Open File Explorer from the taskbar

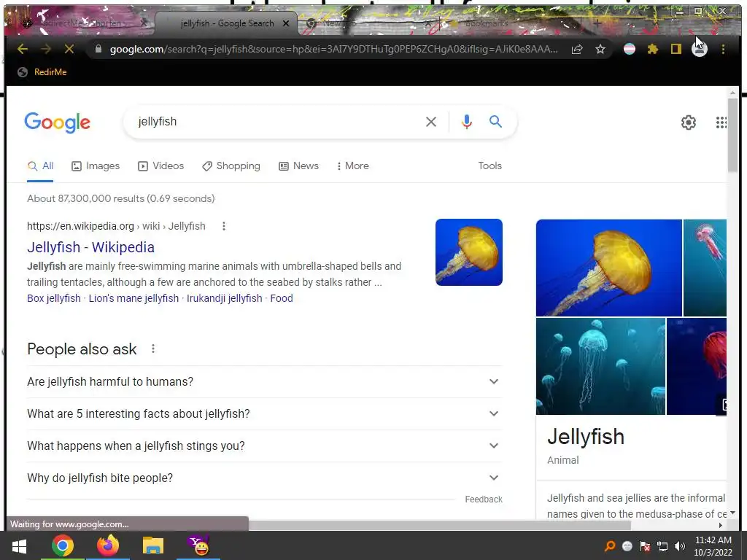(152, 545)
